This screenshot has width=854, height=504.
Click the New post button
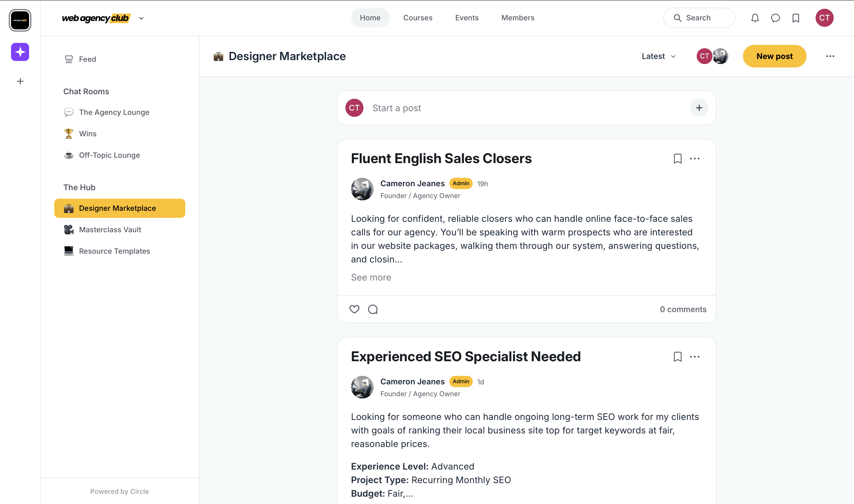click(774, 56)
